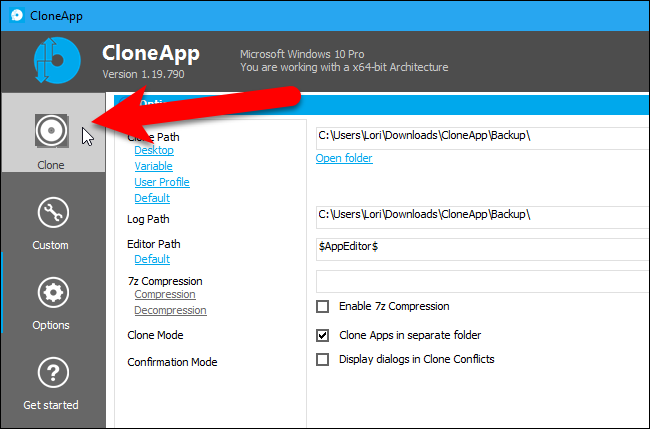Click the Variable link under Clone Path
The width and height of the screenshot is (650, 429).
click(x=153, y=166)
